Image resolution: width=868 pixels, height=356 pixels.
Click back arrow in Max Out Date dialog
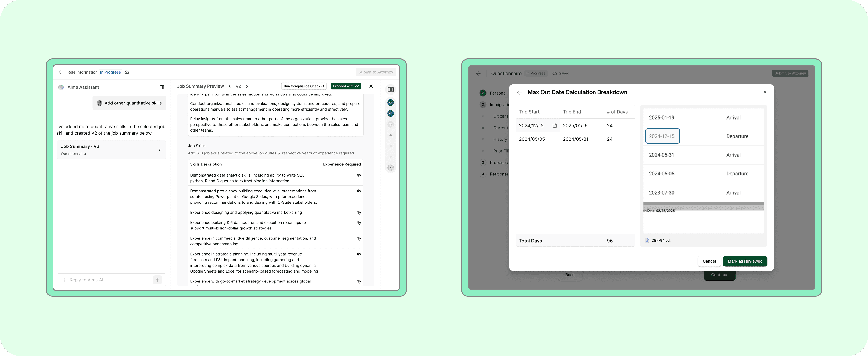[x=519, y=92]
